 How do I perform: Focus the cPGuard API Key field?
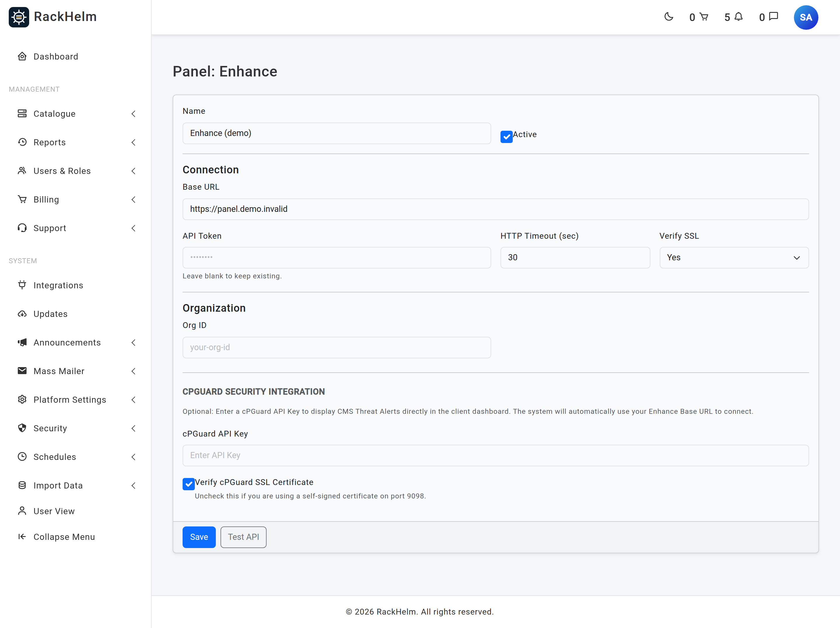(x=496, y=455)
